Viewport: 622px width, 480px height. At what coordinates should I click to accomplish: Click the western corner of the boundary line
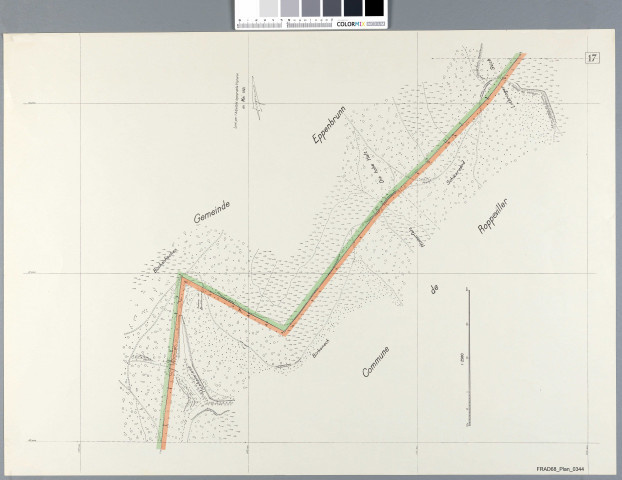(180, 276)
